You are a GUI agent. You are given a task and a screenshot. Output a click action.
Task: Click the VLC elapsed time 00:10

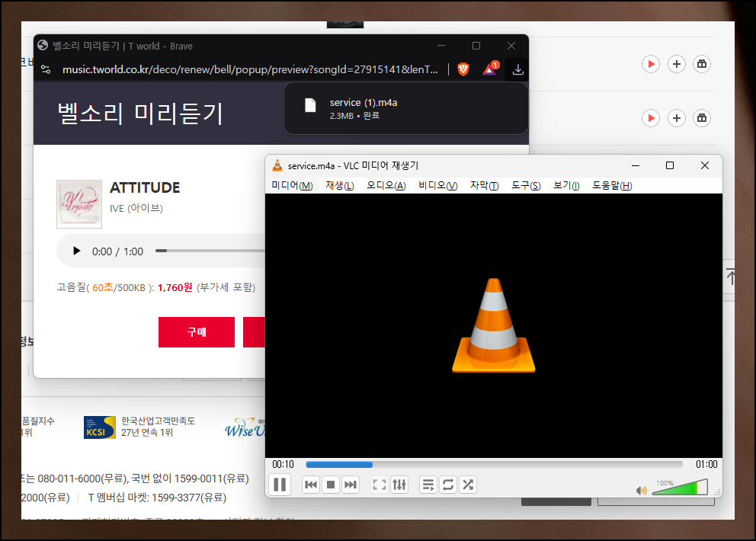pyautogui.click(x=283, y=464)
